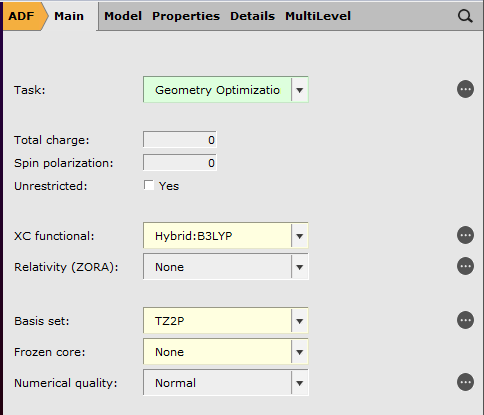484x415 pixels.
Task: Open XC functional details ellipsis button
Action: 465,235
